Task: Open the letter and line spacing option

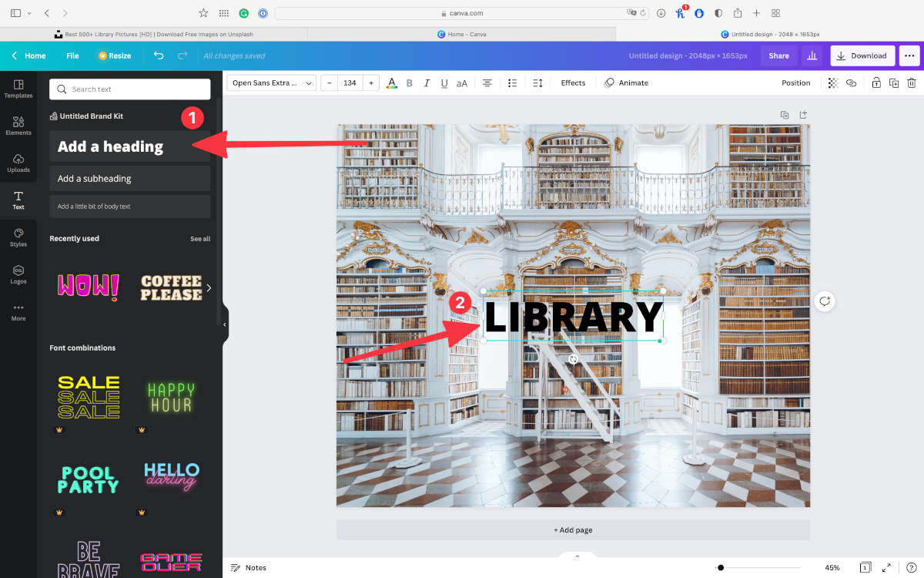Action: click(538, 82)
